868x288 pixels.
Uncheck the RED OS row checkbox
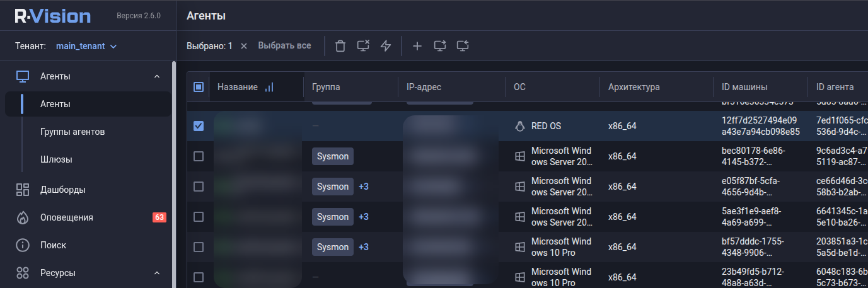tap(199, 126)
